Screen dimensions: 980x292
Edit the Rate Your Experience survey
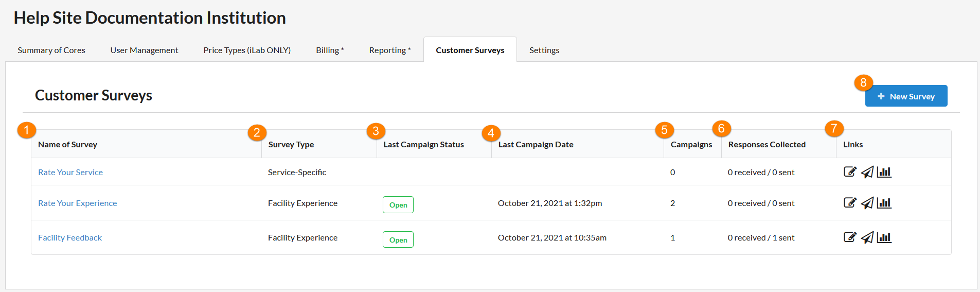[850, 203]
